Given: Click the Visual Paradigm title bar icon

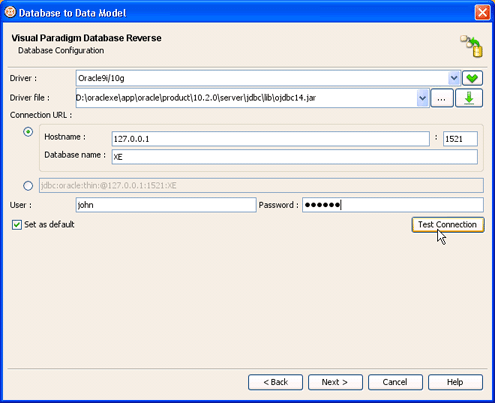Looking at the screenshot, I should tap(10, 13).
